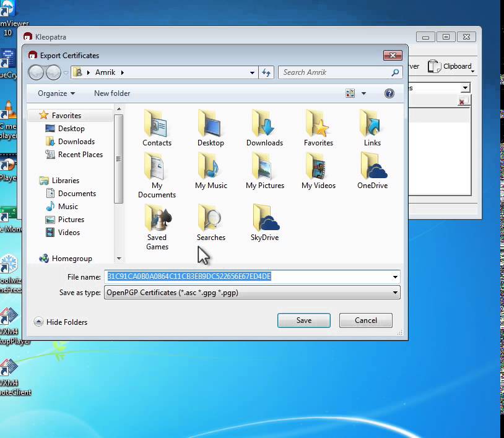Click Hide Folders toggle

61,322
